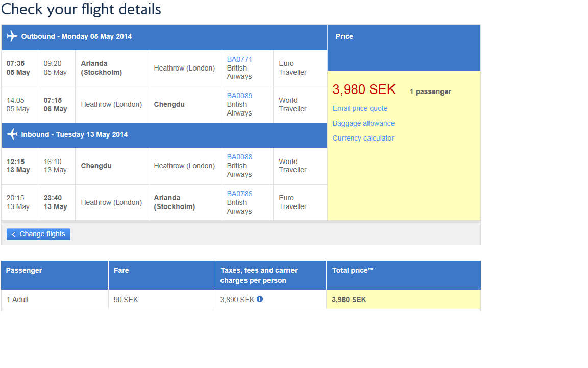588x368 pixels.
Task: Open flight BA0088 details link
Action: point(239,157)
